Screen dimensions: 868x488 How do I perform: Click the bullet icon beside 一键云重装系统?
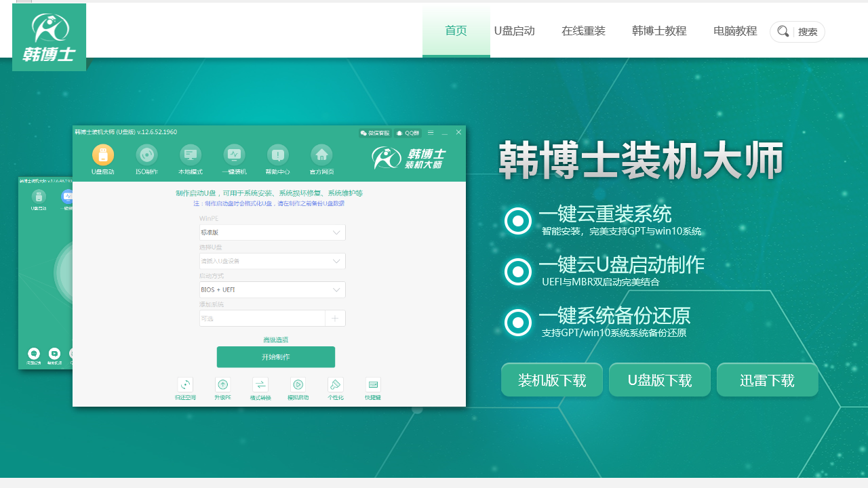(518, 221)
